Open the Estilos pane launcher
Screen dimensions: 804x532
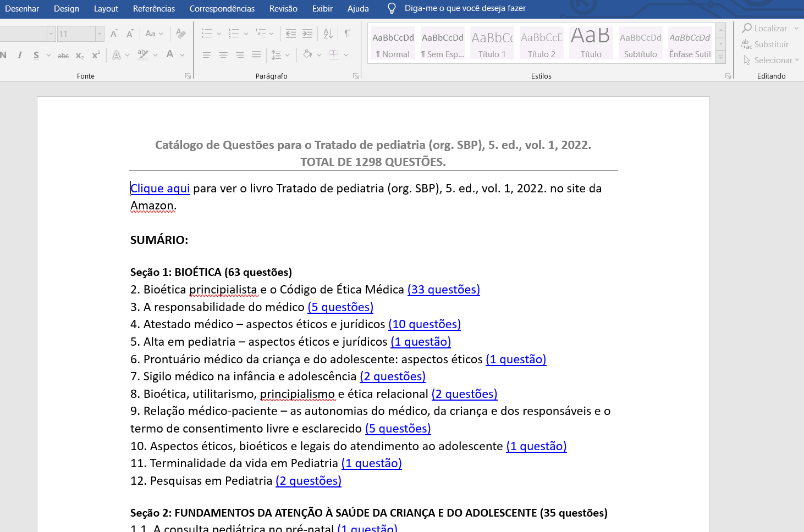(x=728, y=76)
